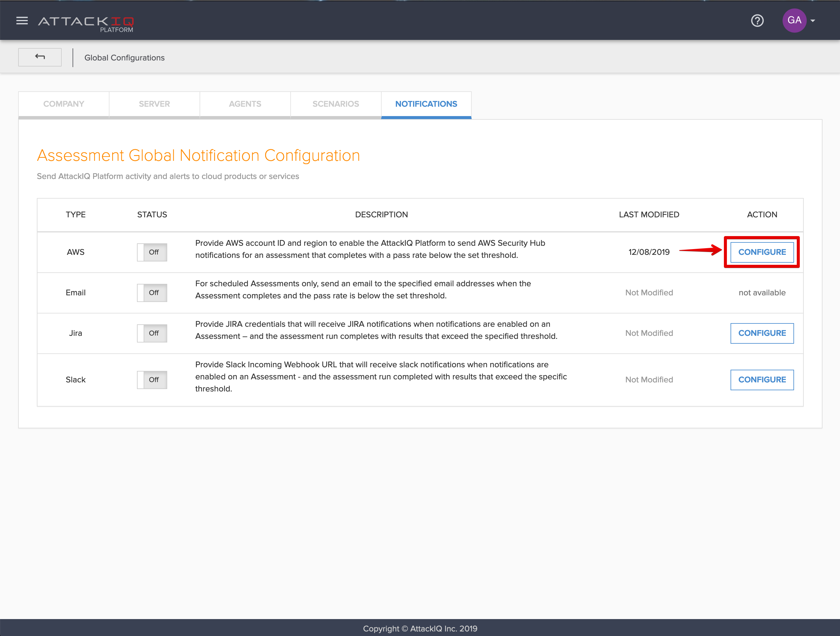Click the Status column header
This screenshot has height=636, width=840.
(x=152, y=215)
